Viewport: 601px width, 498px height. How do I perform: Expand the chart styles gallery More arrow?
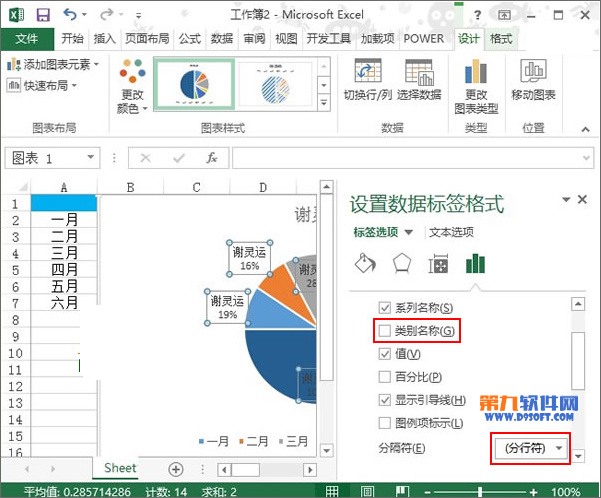(324, 103)
